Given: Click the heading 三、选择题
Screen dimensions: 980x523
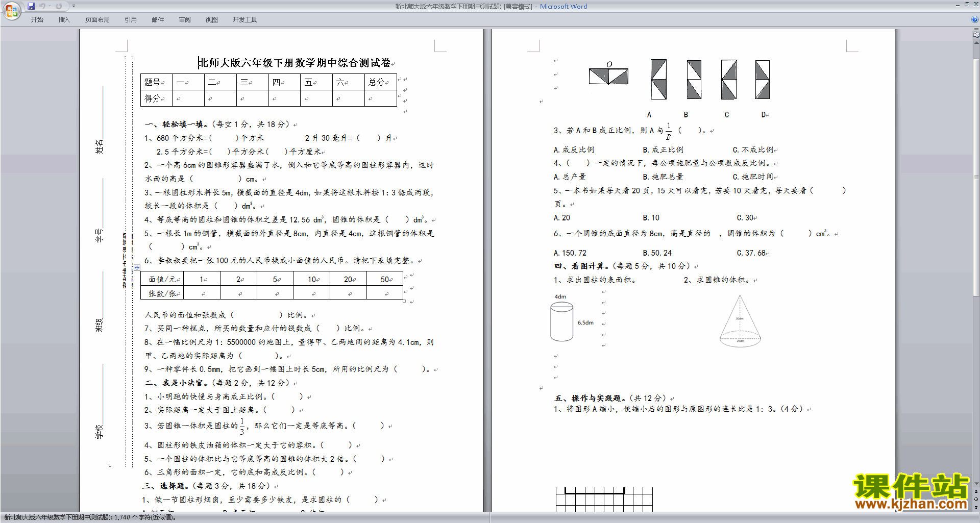Looking at the screenshot, I should point(165,486).
